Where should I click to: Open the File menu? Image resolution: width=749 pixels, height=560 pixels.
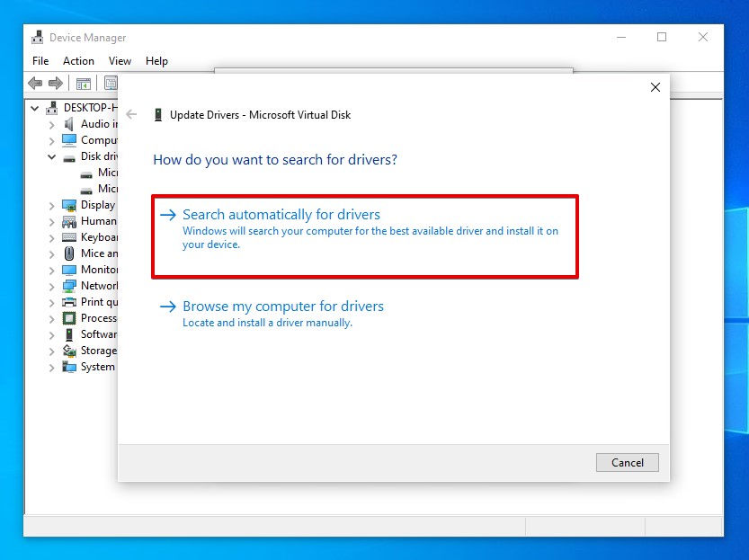[x=40, y=61]
